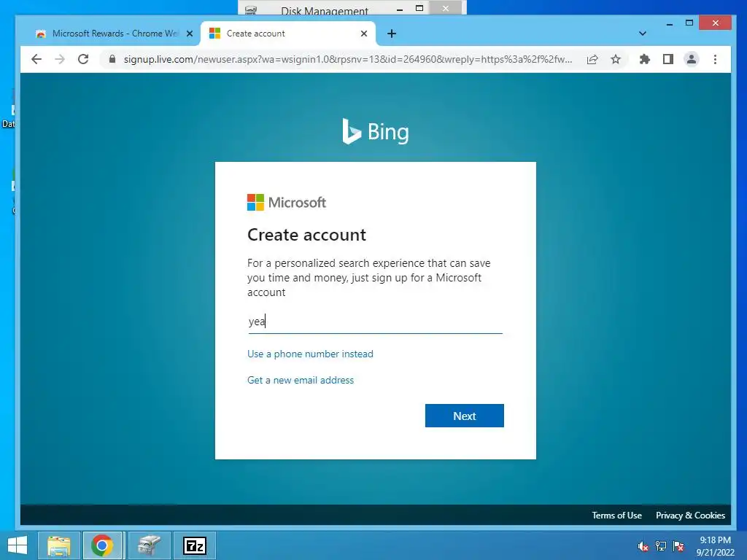The height and width of the screenshot is (560, 747).
Task: Open Chrome extensions puzzle icon
Action: [x=645, y=59]
